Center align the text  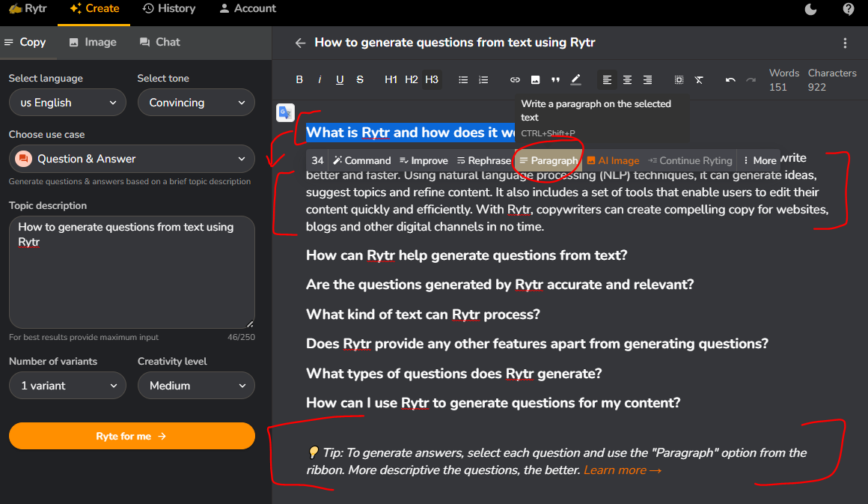coord(627,79)
